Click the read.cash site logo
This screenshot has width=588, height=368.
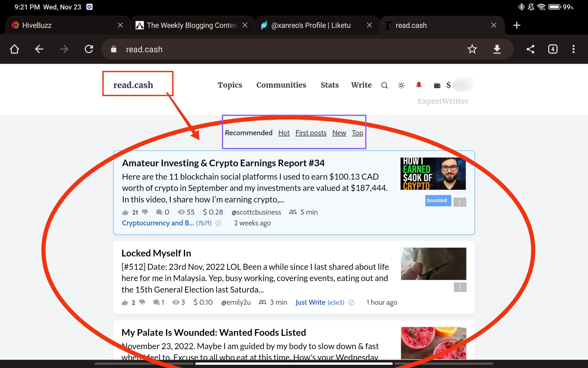(x=133, y=85)
